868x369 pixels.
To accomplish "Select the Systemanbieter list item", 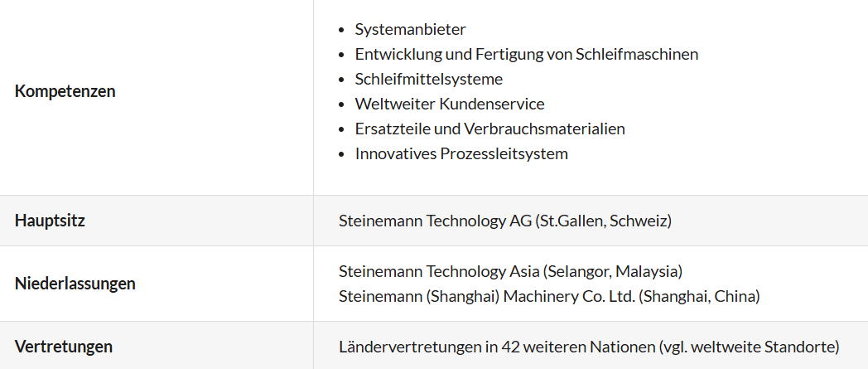I will (410, 29).
